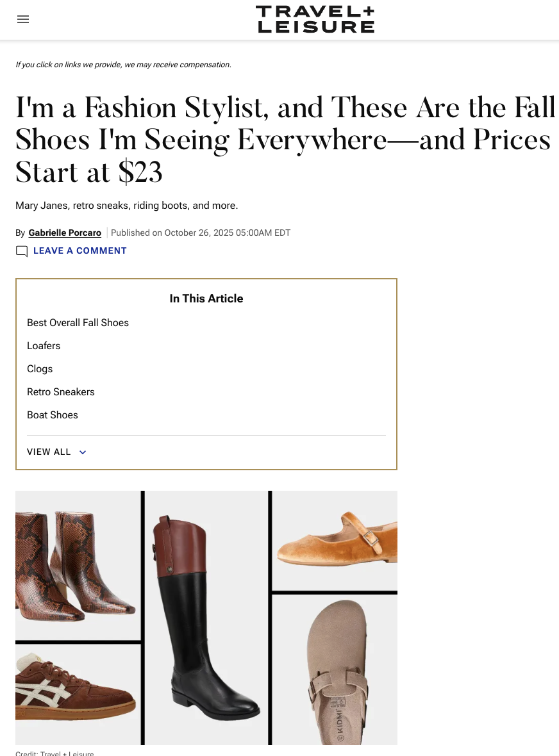Viewport: 559px width, 756px height.
Task: Jump to the Boat Shoes section
Action: (52, 415)
